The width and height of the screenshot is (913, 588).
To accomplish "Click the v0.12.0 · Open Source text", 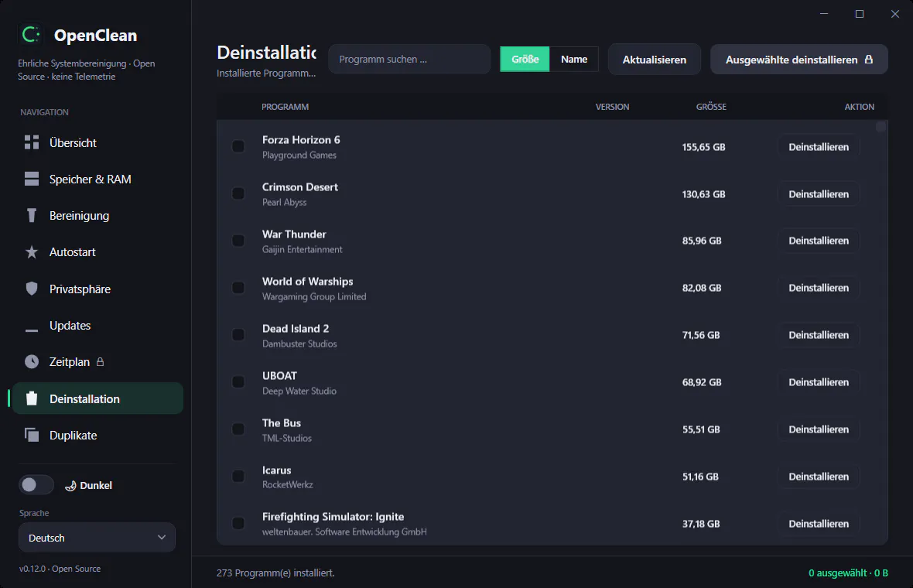I will point(60,568).
